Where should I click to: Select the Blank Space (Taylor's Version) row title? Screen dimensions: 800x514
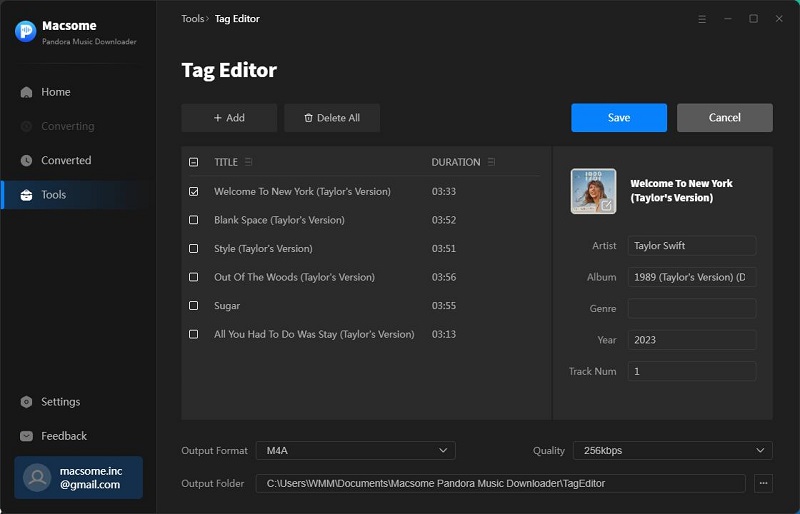(279, 220)
